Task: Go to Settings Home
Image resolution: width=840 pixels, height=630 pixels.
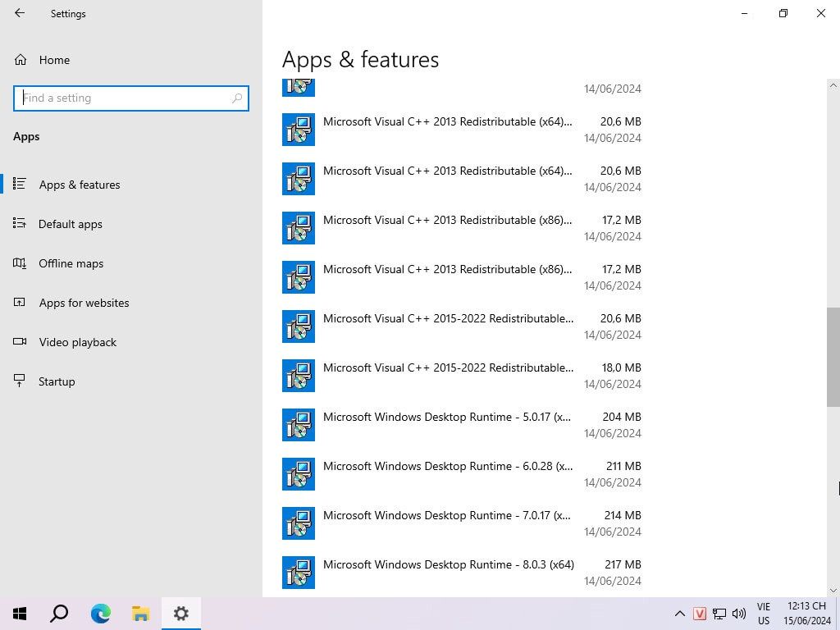Action: (54, 60)
